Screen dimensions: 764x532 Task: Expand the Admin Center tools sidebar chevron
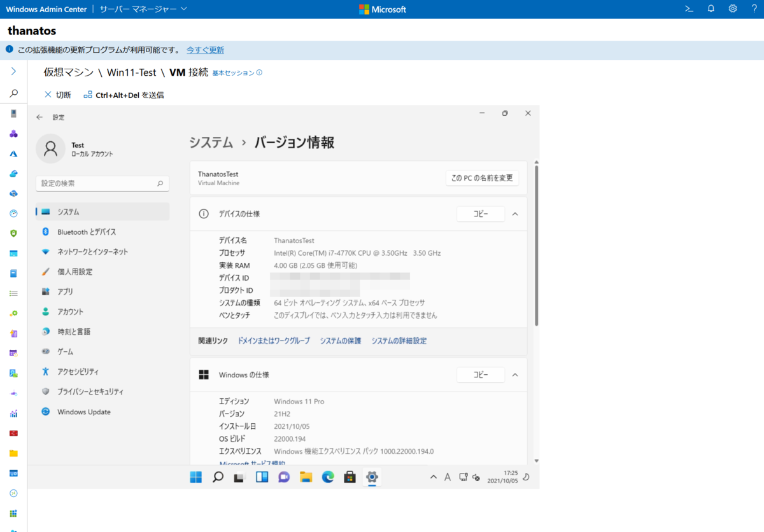coord(13,71)
